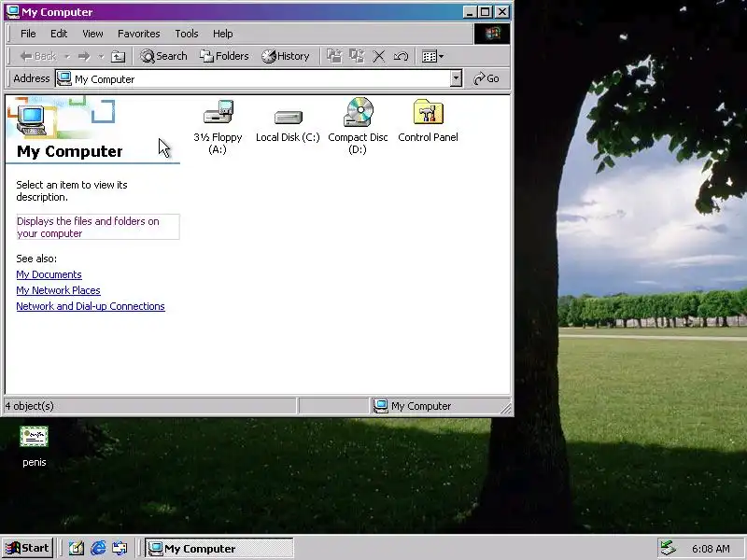This screenshot has height=560, width=747.
Task: Open the Help menu
Action: (222, 34)
